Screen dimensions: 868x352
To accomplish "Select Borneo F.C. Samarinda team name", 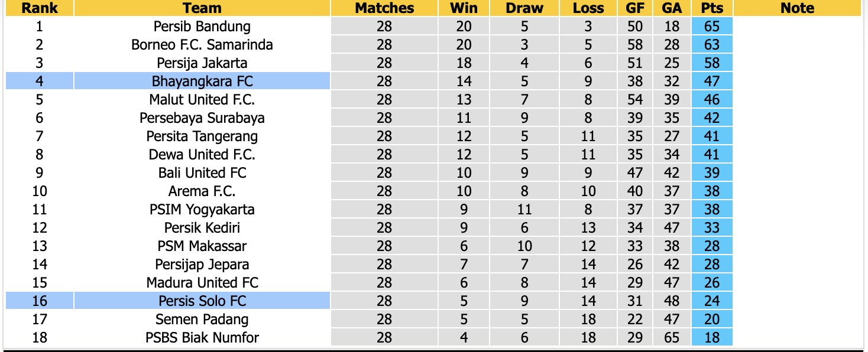I will (x=202, y=45).
